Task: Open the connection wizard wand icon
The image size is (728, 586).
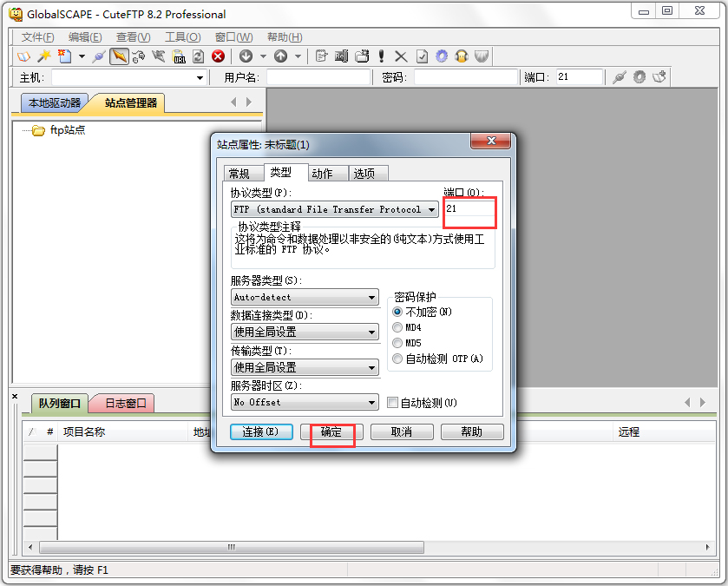Action: tap(43, 56)
